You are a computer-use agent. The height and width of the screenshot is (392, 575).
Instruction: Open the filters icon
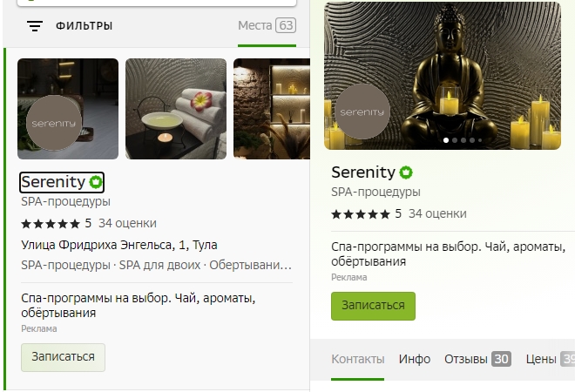pyautogui.click(x=35, y=26)
